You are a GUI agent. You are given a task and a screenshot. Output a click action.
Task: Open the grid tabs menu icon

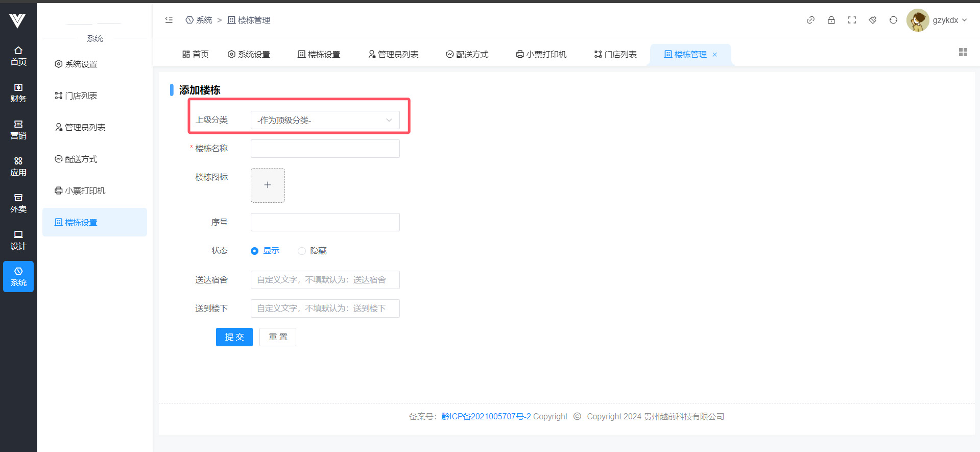point(963,52)
